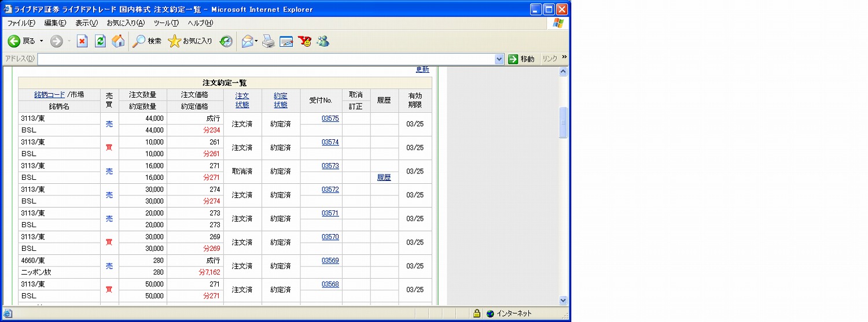Click the Refresh page icon
The image size is (868, 322).
(x=100, y=41)
